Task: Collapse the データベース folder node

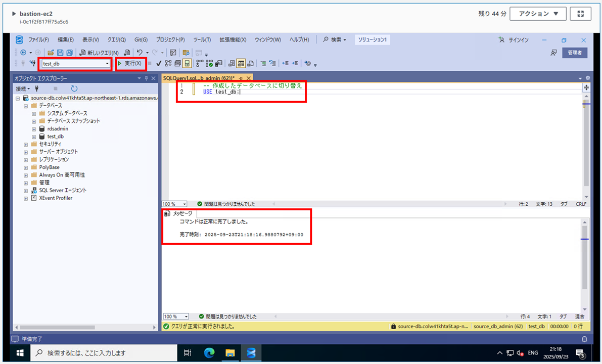Action: point(26,106)
